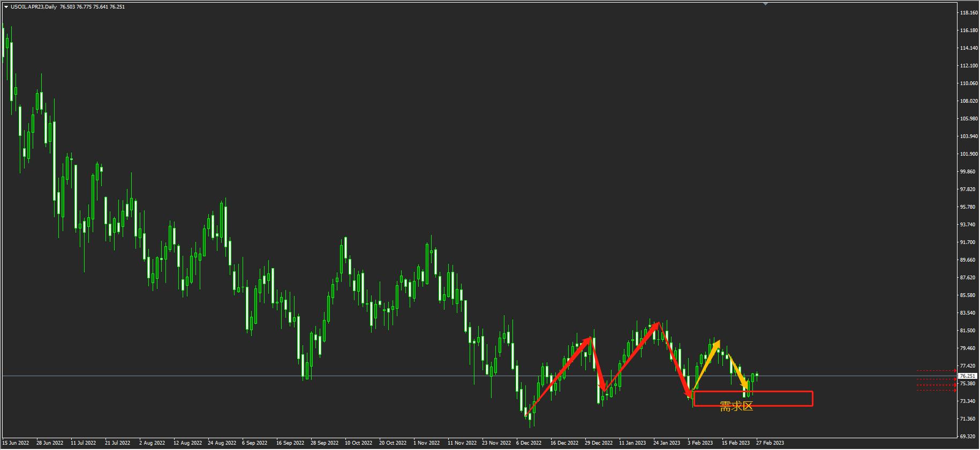Click the 87.620 price axis label
This screenshot has width=980, height=450.
[x=968, y=278]
